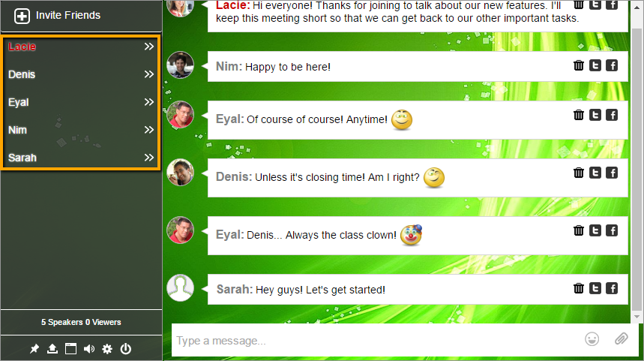This screenshot has height=361, width=644.
Task: Delete Nim's message with trash icon
Action: pyautogui.click(x=579, y=65)
